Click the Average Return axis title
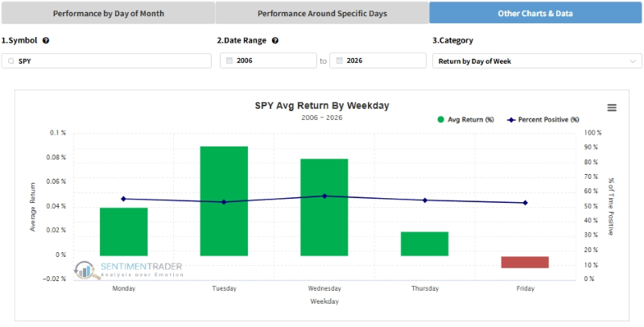 pos(33,207)
